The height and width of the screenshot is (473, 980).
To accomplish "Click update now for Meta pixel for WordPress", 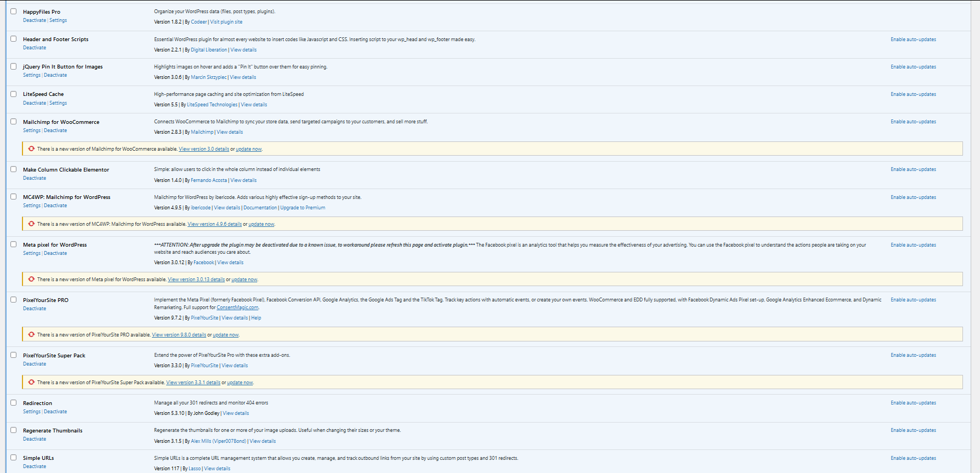I will [x=244, y=280].
